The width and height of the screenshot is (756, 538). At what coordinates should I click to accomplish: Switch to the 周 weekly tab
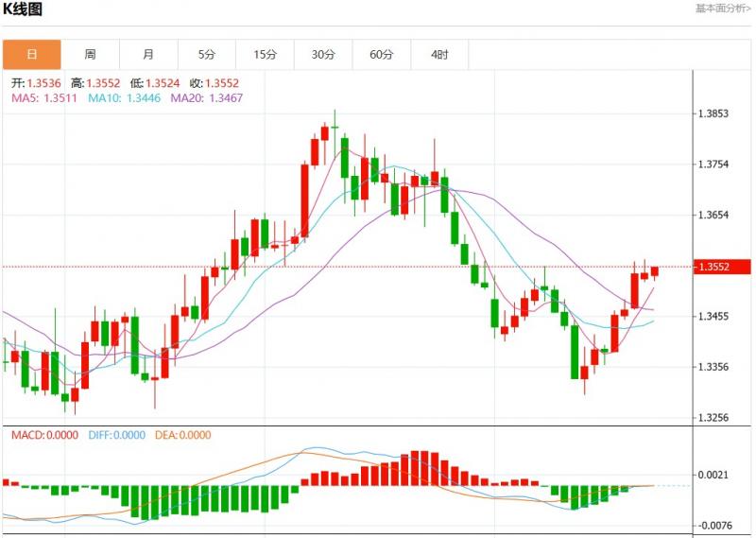[x=90, y=55]
